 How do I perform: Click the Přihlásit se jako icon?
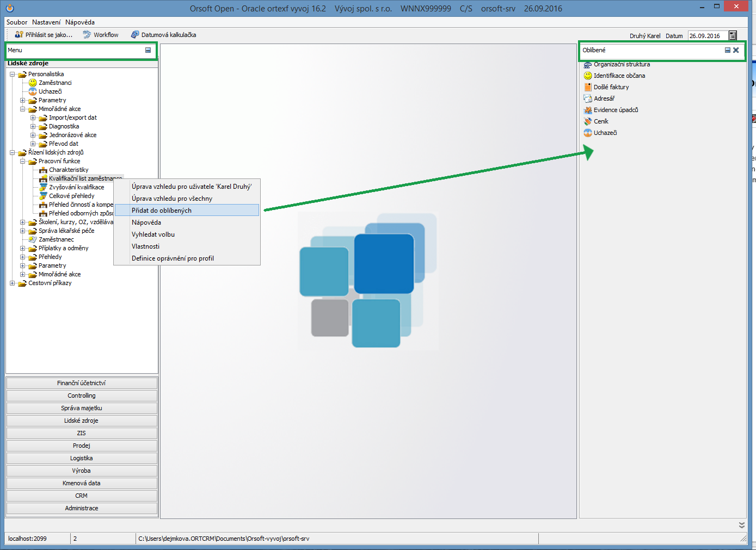point(19,35)
